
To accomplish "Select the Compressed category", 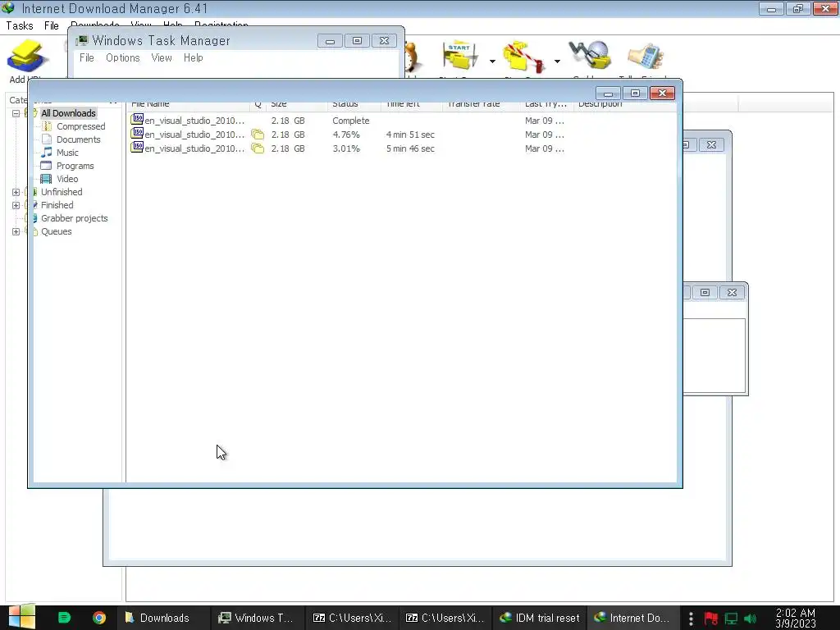I will click(81, 126).
